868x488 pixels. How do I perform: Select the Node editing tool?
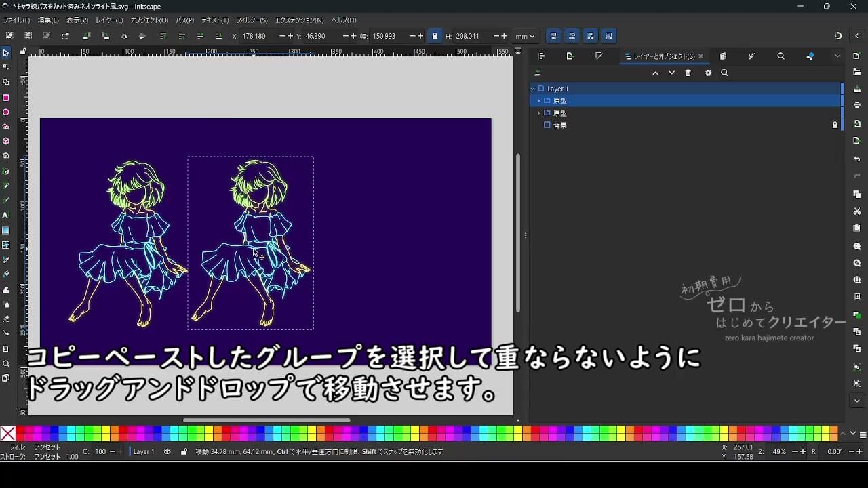7,66
